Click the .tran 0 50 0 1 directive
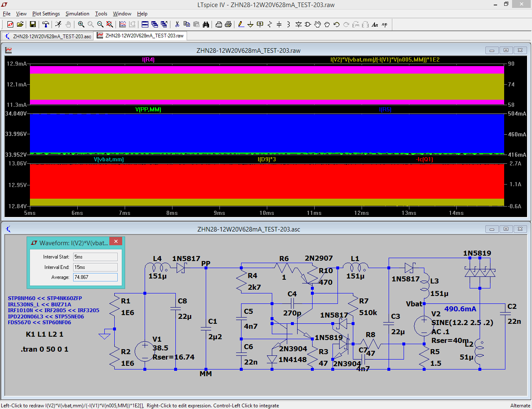The image size is (532, 409). click(x=44, y=349)
